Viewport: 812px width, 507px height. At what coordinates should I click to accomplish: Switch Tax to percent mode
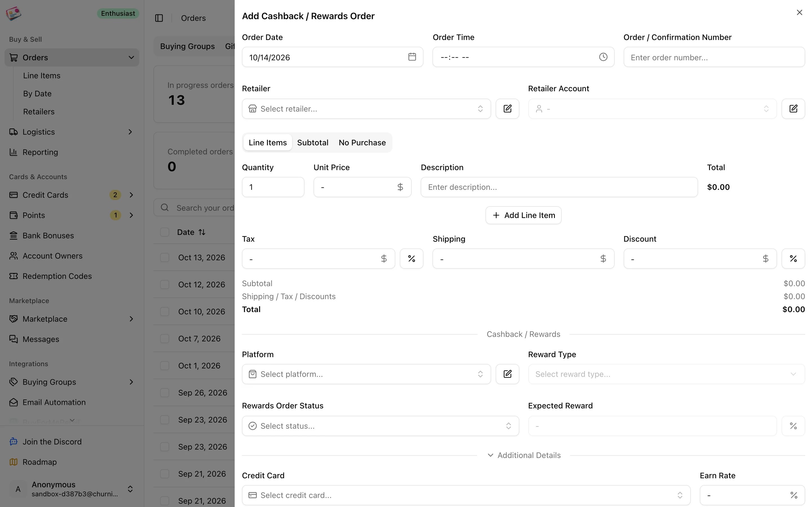coord(411,259)
